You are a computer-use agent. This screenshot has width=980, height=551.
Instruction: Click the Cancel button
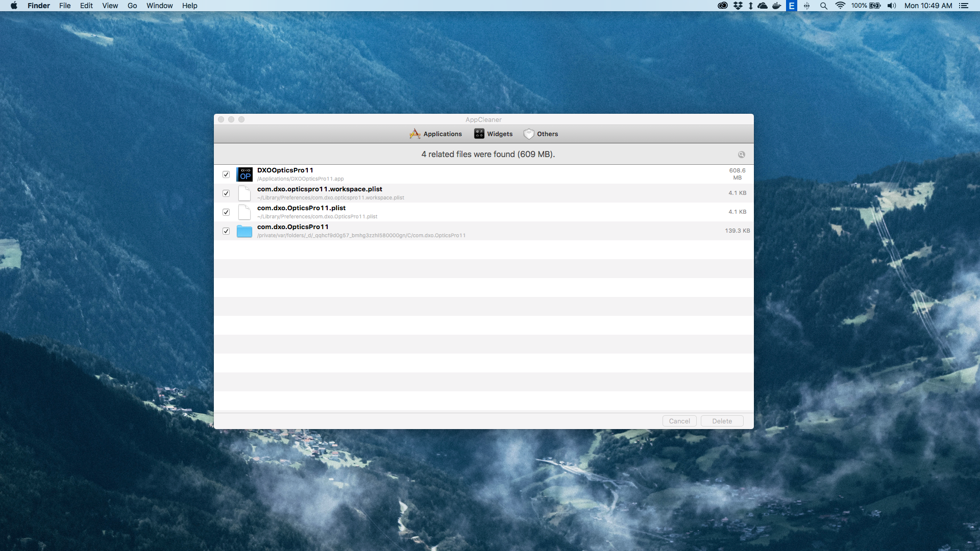(x=678, y=421)
